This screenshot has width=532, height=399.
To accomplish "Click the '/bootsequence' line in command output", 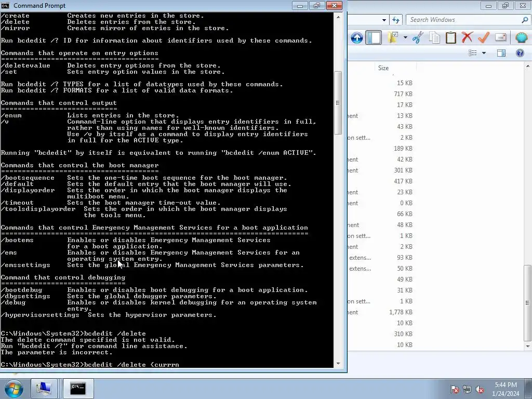I will (x=144, y=178).
